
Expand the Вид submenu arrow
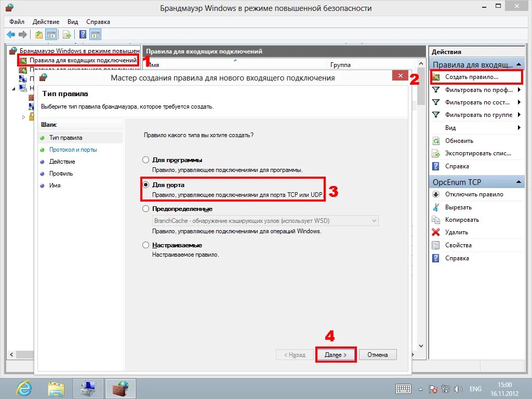click(x=519, y=128)
